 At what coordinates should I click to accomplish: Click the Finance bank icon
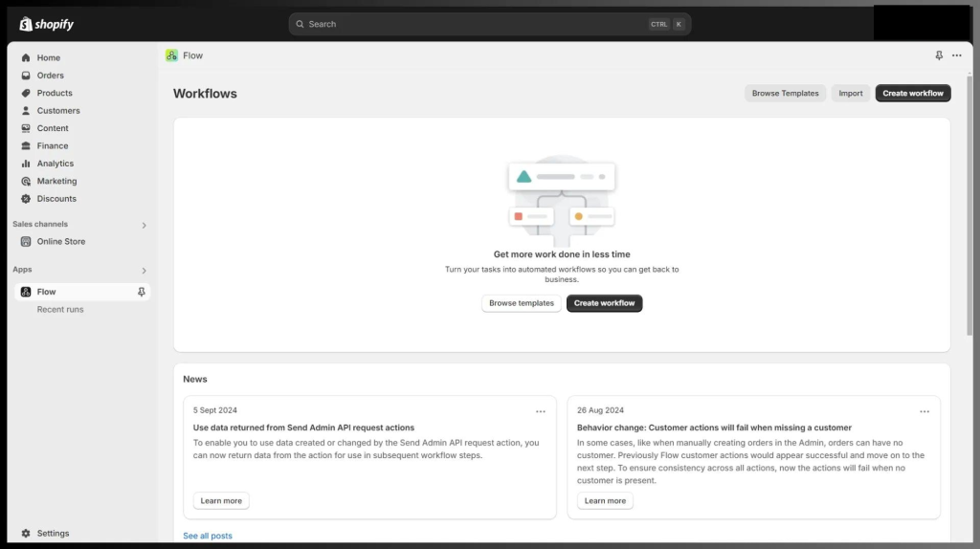(26, 145)
